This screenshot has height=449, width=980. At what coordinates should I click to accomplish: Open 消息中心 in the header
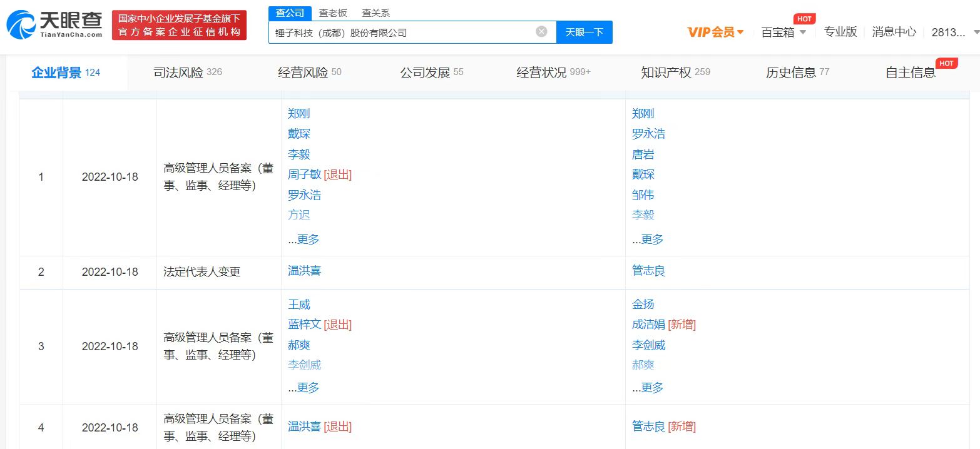point(894,32)
